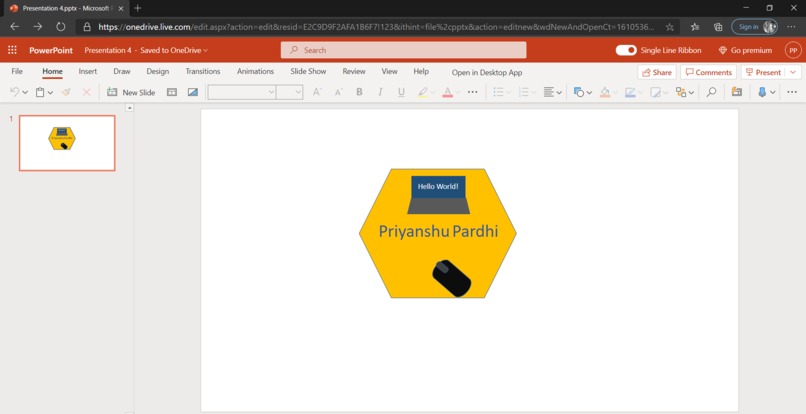Screen dimensions: 806x414
Task: Expand the Dictate dropdown arrow
Action: point(773,93)
